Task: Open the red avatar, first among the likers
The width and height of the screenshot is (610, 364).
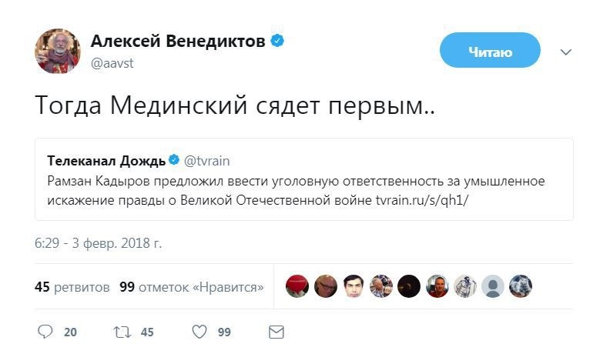Action: click(x=297, y=286)
